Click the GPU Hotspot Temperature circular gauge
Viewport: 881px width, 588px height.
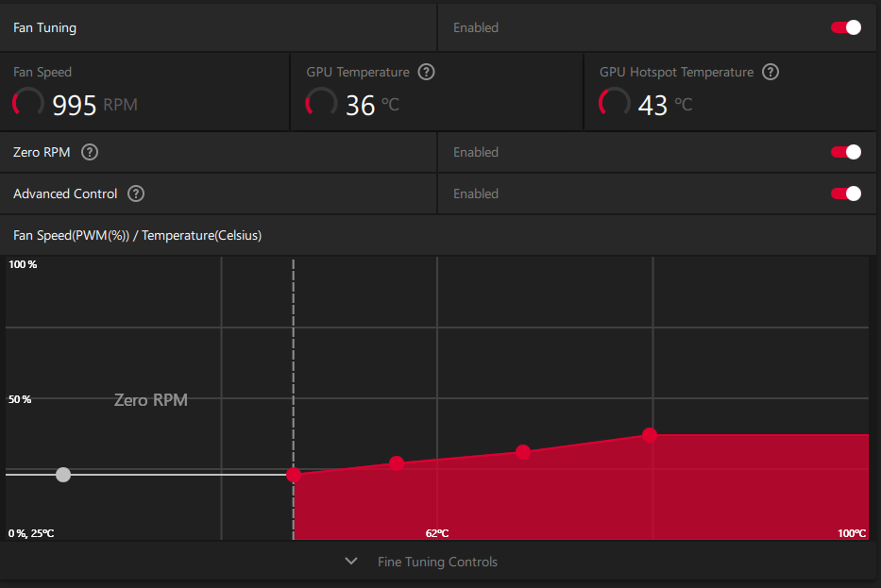pyautogui.click(x=615, y=102)
